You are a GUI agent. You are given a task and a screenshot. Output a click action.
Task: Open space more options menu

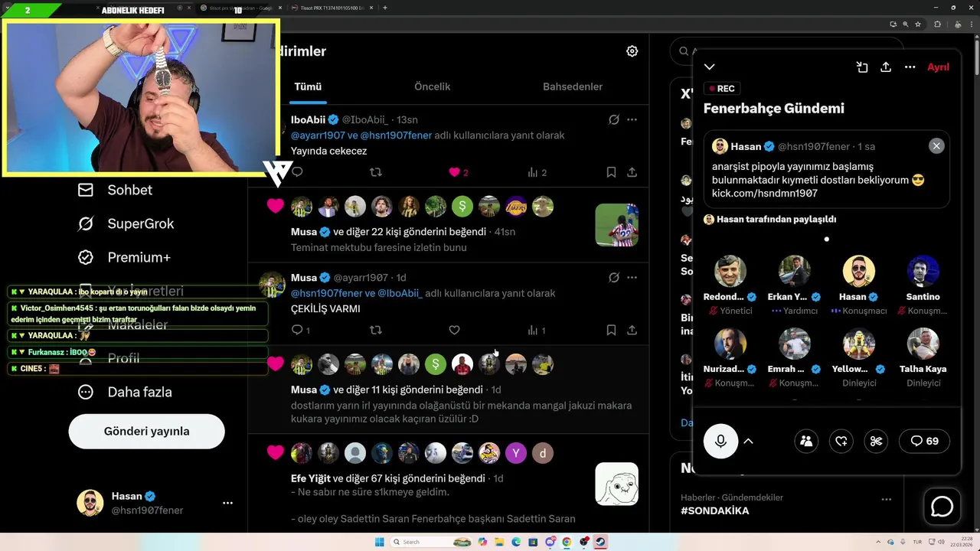coord(910,67)
